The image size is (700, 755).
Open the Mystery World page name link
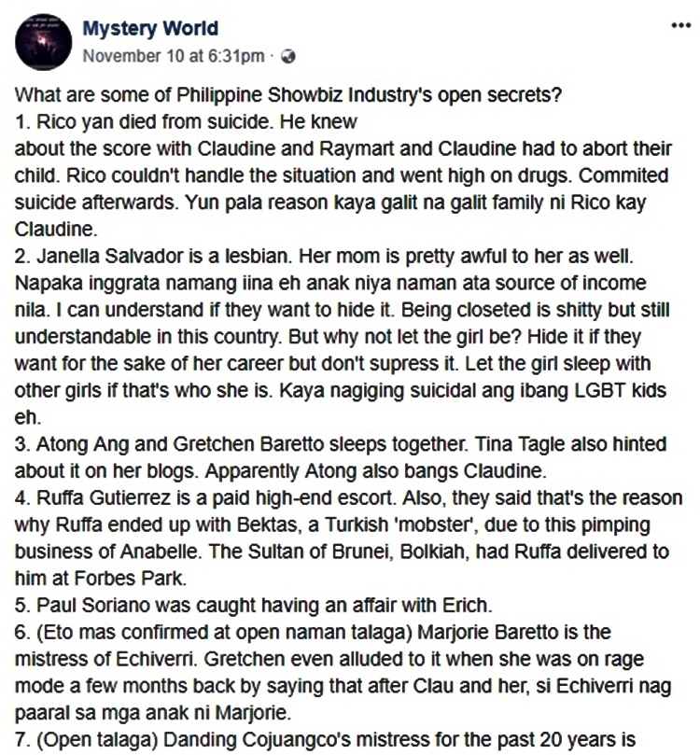[150, 28]
